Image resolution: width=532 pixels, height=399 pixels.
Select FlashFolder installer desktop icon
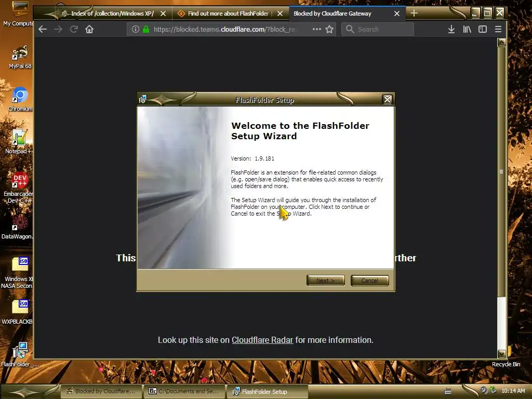[x=20, y=355]
